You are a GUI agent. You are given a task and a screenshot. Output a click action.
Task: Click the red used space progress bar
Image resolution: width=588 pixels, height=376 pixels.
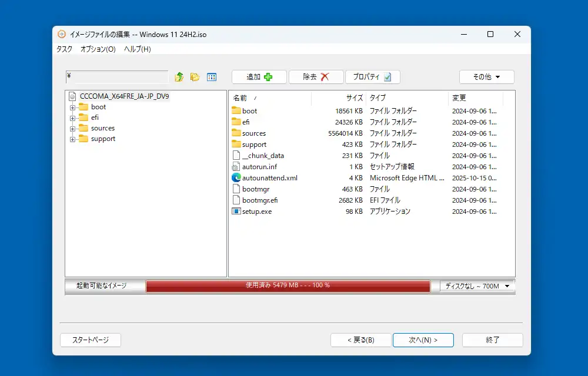[x=288, y=286]
